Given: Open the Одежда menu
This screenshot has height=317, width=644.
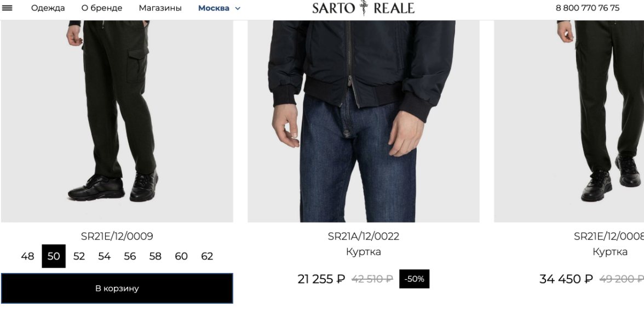Looking at the screenshot, I should [x=48, y=8].
